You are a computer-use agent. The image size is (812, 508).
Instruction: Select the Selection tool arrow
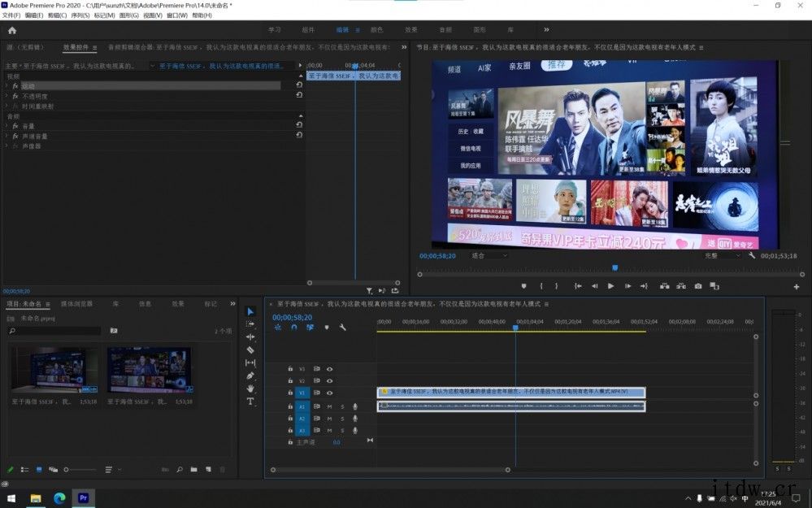point(250,311)
